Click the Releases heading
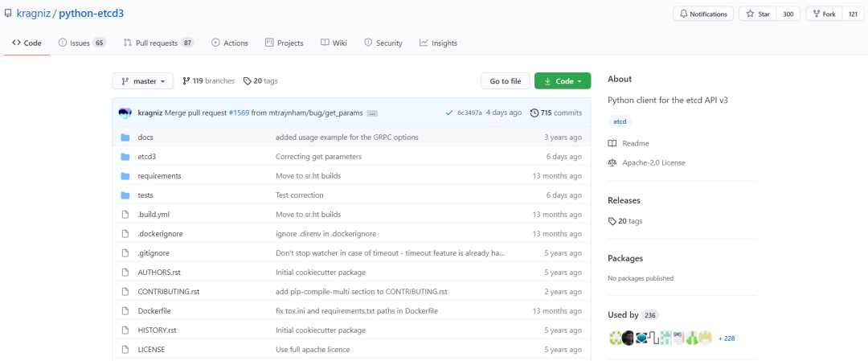 (624, 200)
